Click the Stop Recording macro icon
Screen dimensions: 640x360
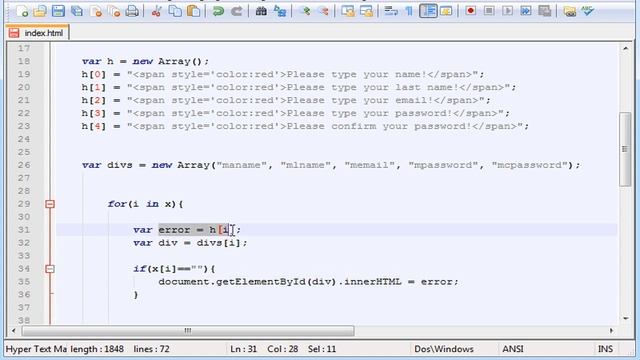pyautogui.click(x=489, y=11)
